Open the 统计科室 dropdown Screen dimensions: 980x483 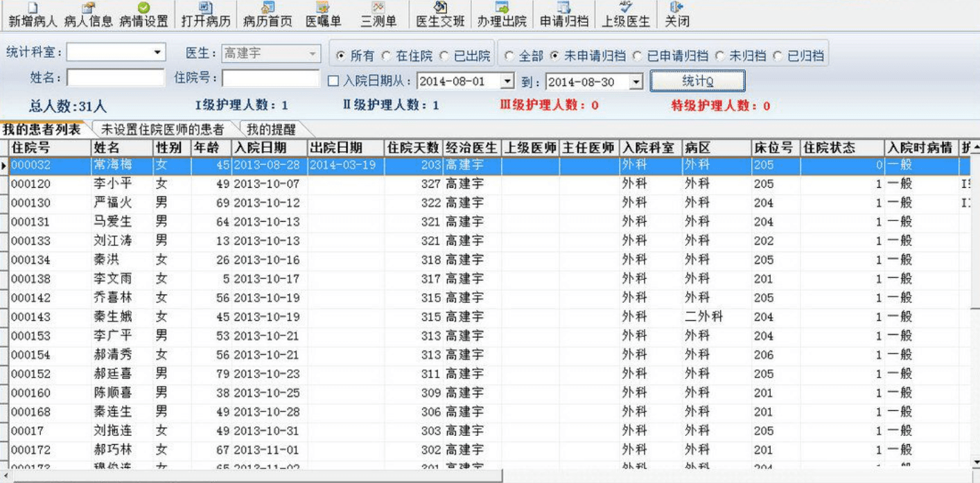pos(159,53)
